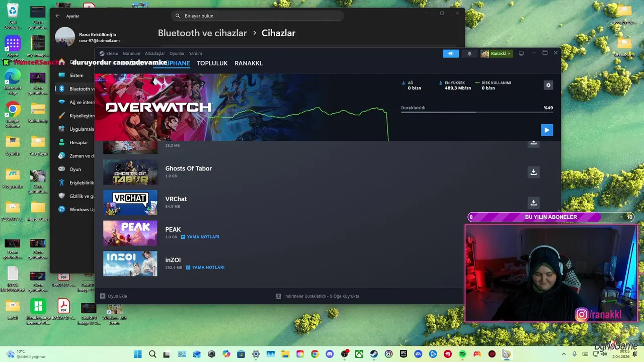Open Gizlilik ve güvenlik in Settings
Screen dimensions: 644x362
coord(75,196)
